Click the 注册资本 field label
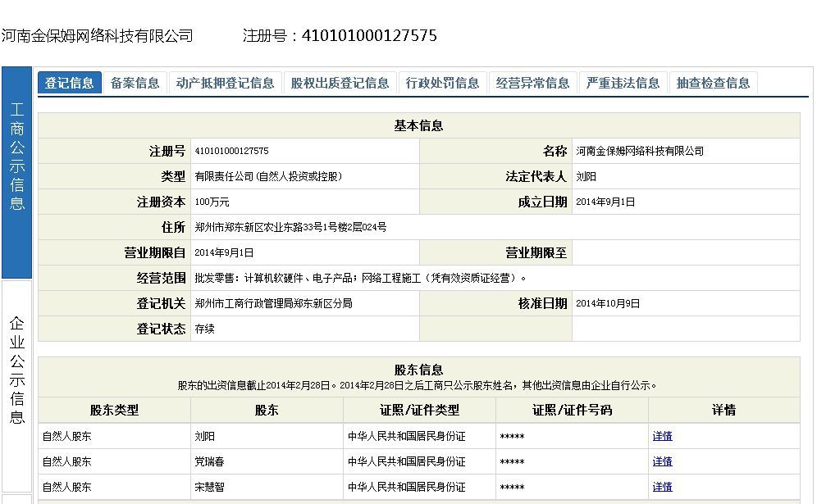This screenshot has height=504, width=817. (x=161, y=202)
